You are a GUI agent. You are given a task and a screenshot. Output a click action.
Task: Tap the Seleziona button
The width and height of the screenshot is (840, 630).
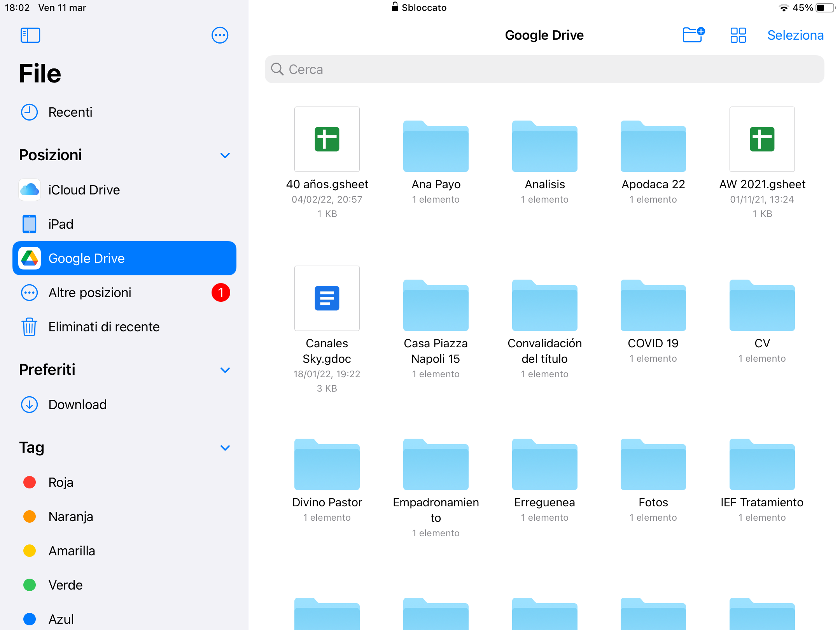795,35
